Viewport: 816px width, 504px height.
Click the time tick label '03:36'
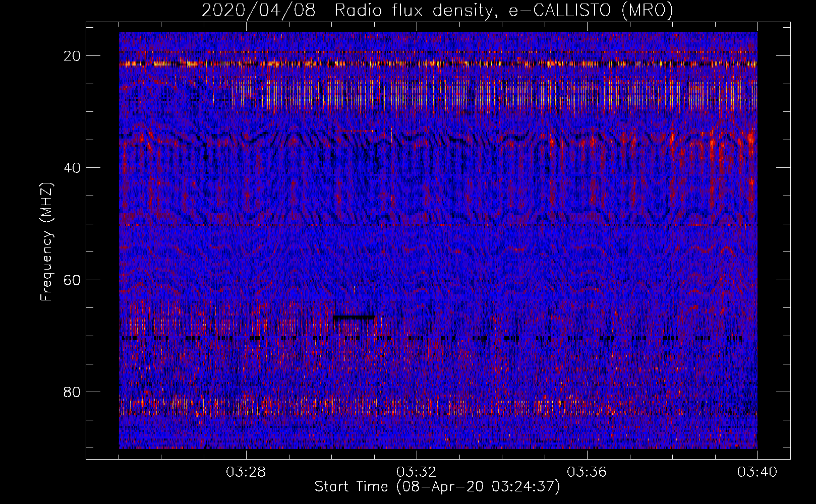click(587, 472)
